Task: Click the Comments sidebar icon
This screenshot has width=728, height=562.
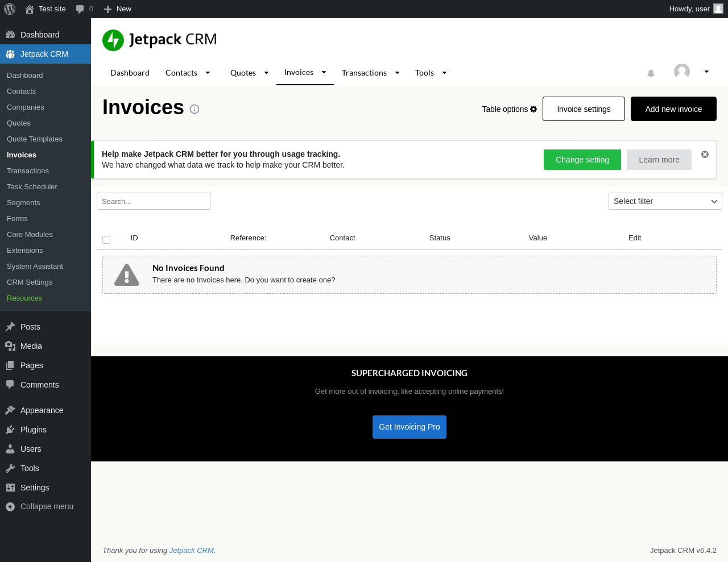Action: pyautogui.click(x=10, y=385)
